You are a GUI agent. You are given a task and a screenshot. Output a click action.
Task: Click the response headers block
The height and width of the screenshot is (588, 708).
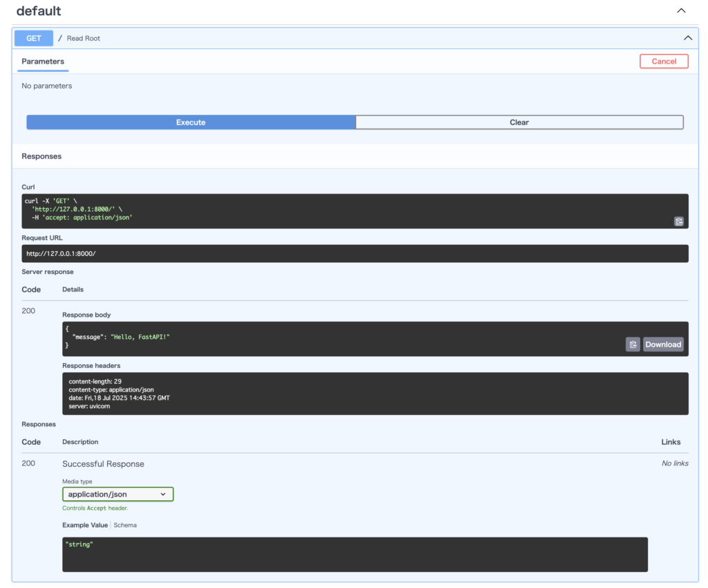click(375, 394)
